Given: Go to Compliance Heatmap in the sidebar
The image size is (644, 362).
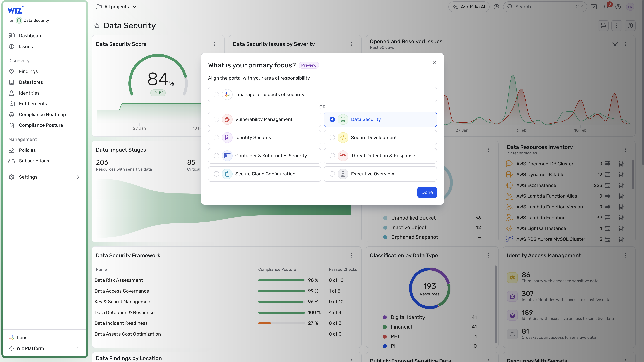Looking at the screenshot, I should [x=42, y=114].
